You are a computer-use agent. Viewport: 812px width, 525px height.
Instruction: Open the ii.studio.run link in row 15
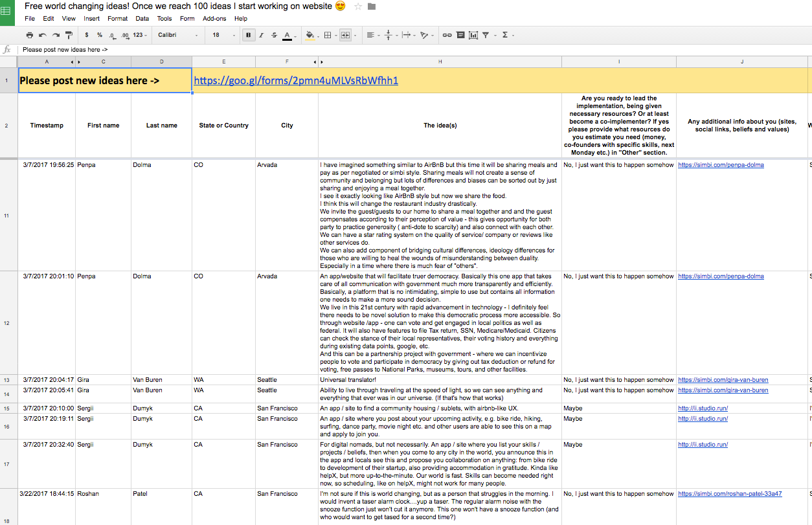pos(703,408)
